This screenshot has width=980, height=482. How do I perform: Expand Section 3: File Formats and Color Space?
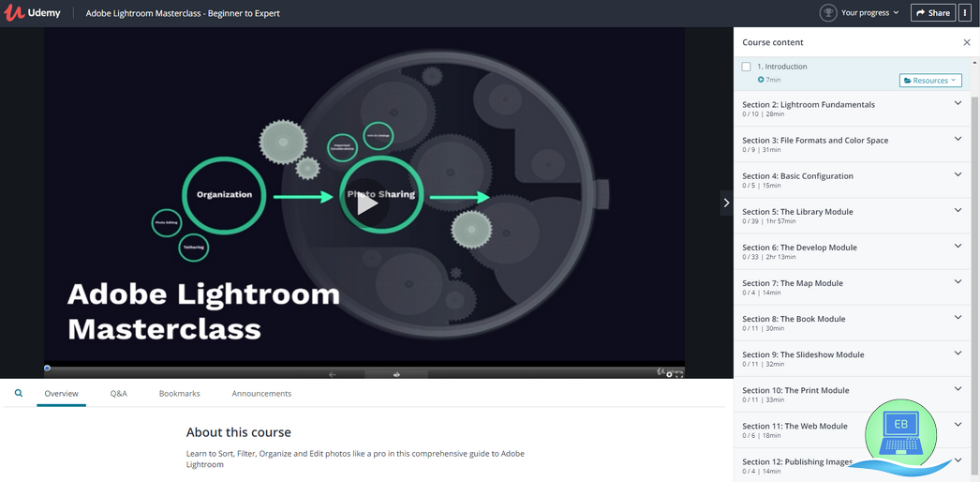pyautogui.click(x=958, y=139)
